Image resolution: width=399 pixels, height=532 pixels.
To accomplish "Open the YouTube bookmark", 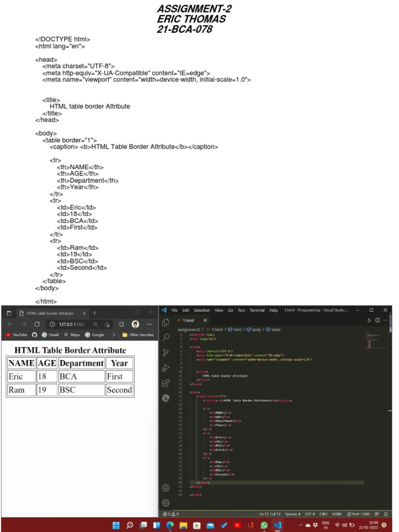I will (x=17, y=335).
